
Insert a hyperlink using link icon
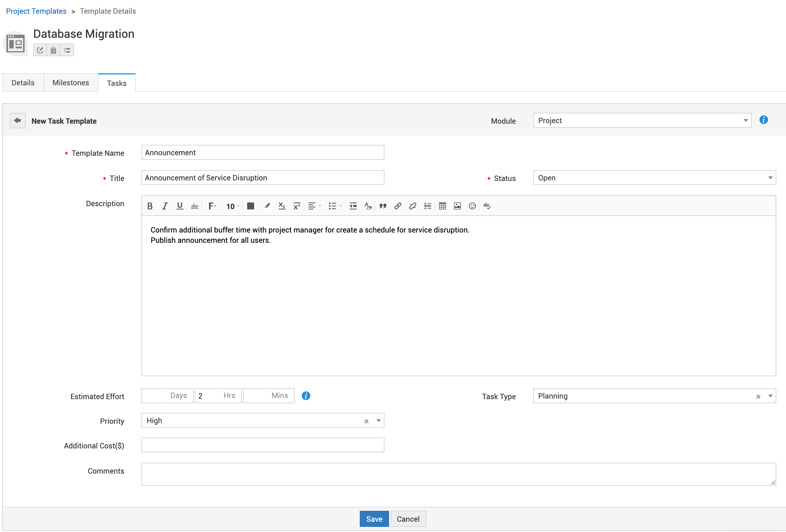pyautogui.click(x=397, y=206)
